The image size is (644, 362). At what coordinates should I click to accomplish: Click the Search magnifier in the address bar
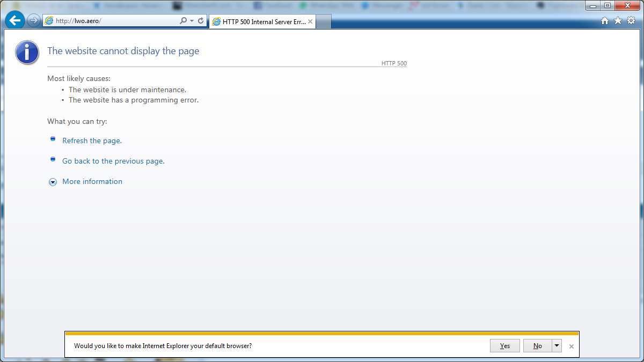click(183, 21)
